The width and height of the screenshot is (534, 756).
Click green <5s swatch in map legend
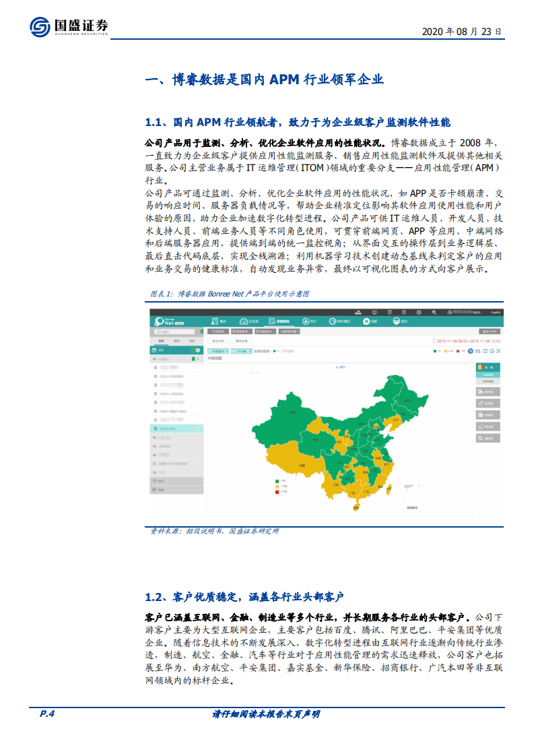point(277,480)
